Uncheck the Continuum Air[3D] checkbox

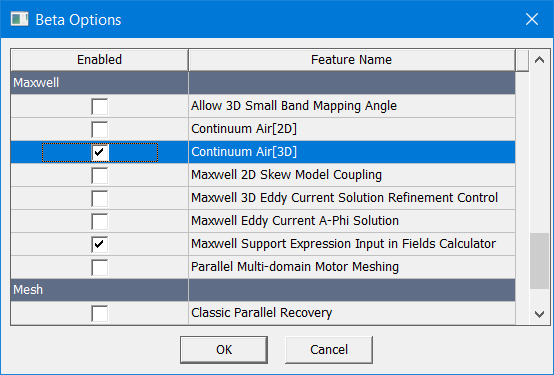[x=100, y=152]
